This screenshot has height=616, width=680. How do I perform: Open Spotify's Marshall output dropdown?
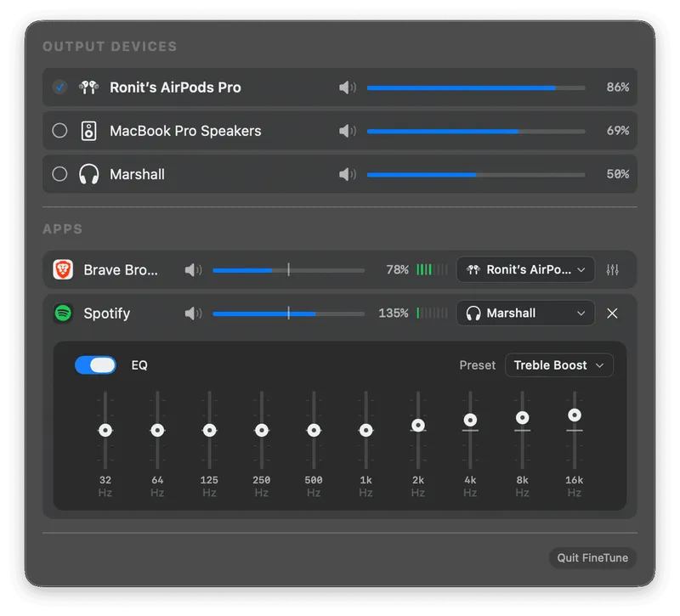(x=525, y=313)
